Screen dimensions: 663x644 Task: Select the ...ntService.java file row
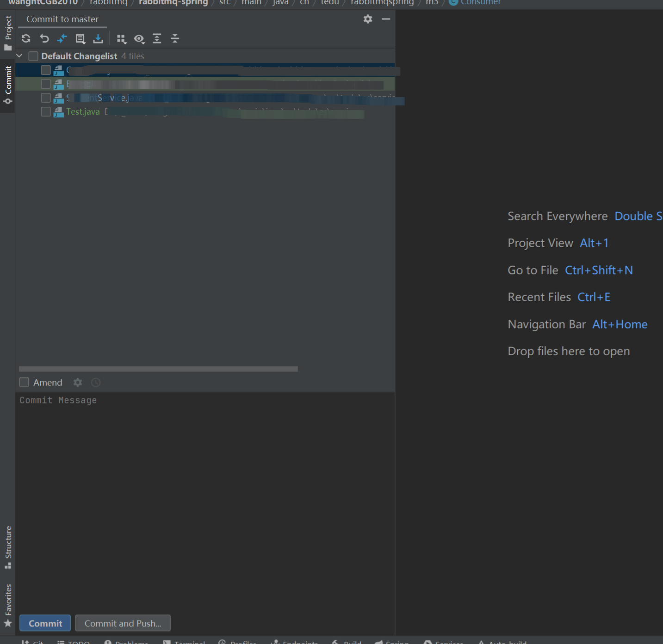tap(205, 98)
